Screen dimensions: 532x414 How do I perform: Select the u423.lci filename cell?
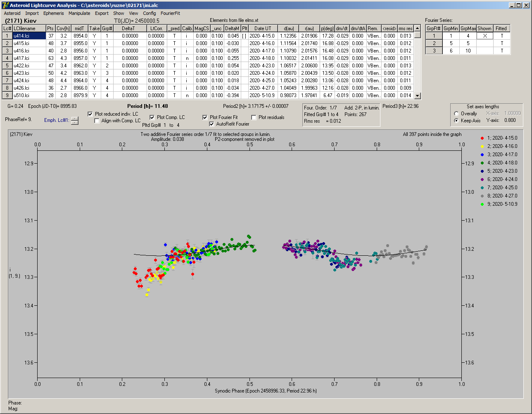[29, 73]
